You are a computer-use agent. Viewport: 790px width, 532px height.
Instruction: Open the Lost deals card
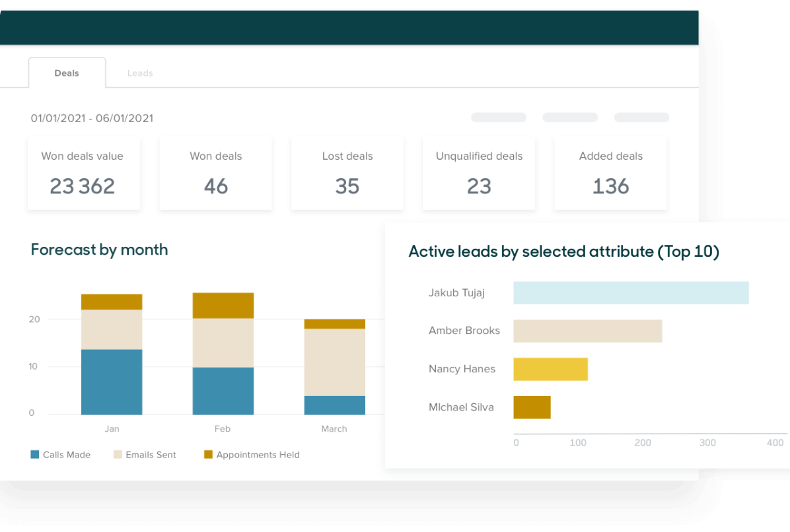coord(347,174)
